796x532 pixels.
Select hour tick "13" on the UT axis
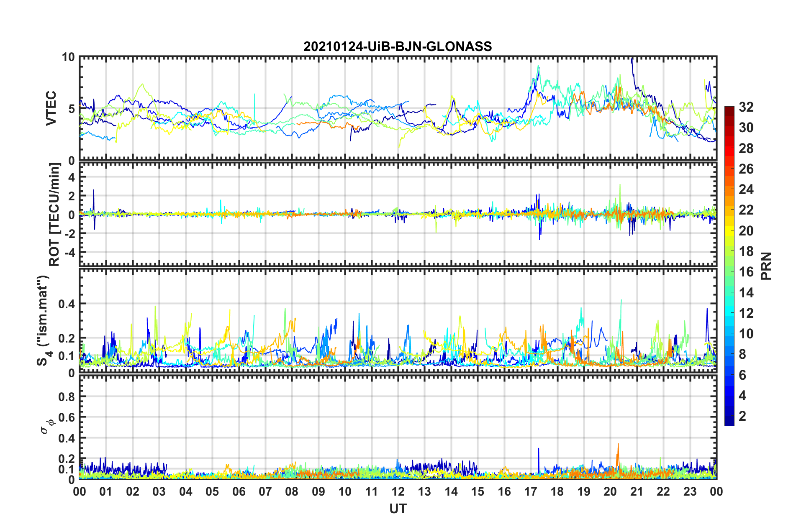[x=424, y=491]
